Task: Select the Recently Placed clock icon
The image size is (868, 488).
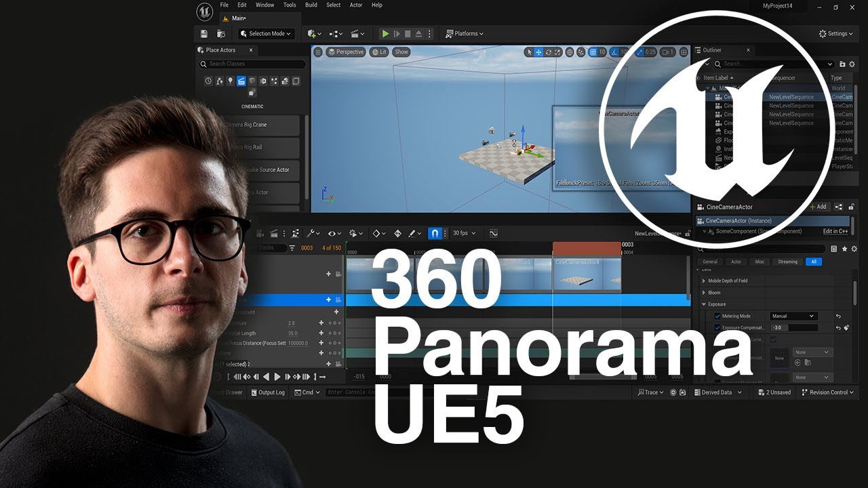Action: (209, 81)
